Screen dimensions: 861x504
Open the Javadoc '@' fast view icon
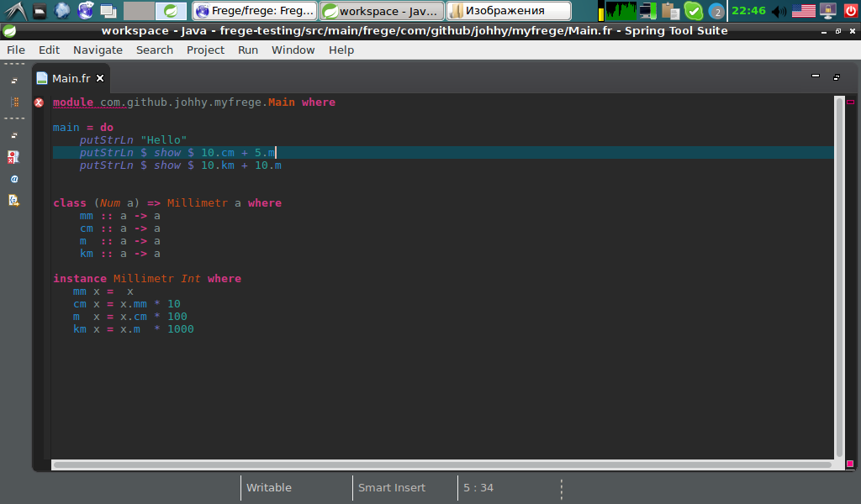pyautogui.click(x=14, y=179)
